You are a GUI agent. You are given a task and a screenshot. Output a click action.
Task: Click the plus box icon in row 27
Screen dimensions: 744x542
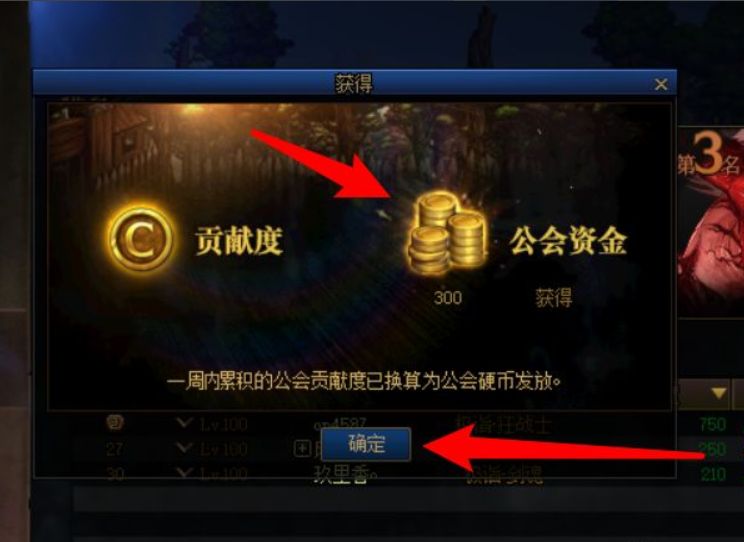[x=302, y=448]
